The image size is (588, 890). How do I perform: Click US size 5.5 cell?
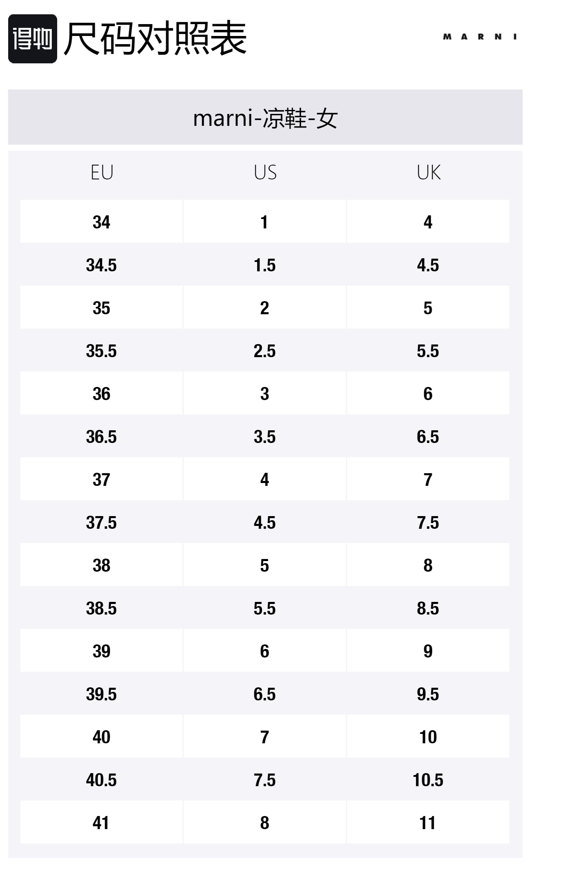pyautogui.click(x=265, y=608)
